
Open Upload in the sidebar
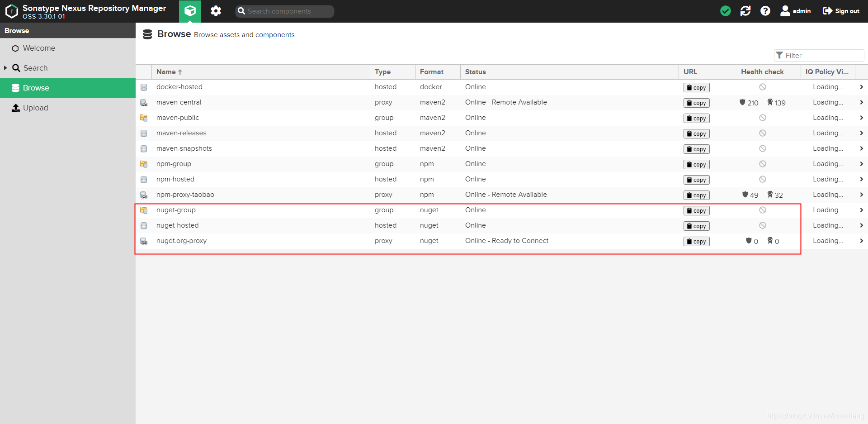point(68,108)
